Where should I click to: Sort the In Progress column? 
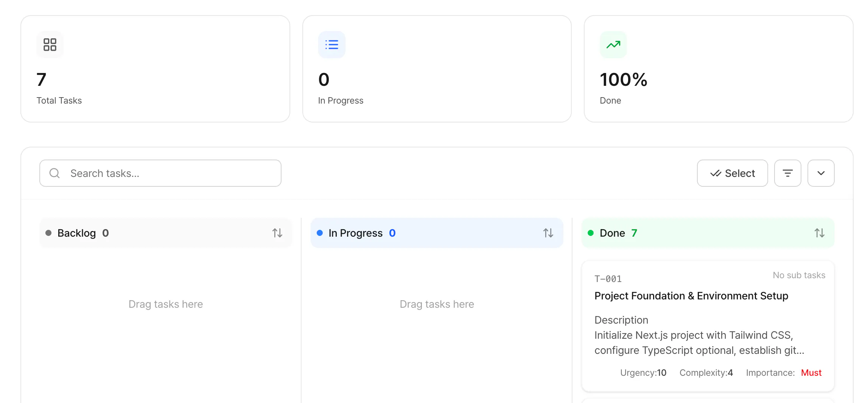548,233
